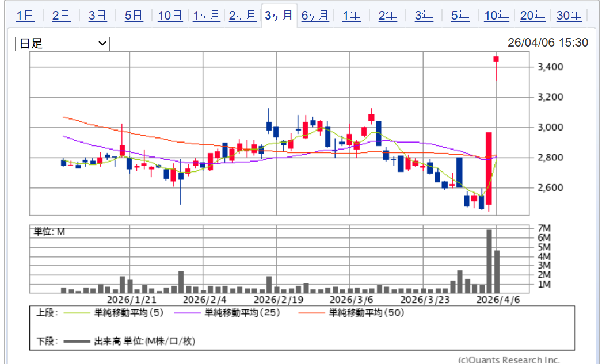The image size is (606, 364).
Task: Open the 3年 period chart link
Action: 424,16
